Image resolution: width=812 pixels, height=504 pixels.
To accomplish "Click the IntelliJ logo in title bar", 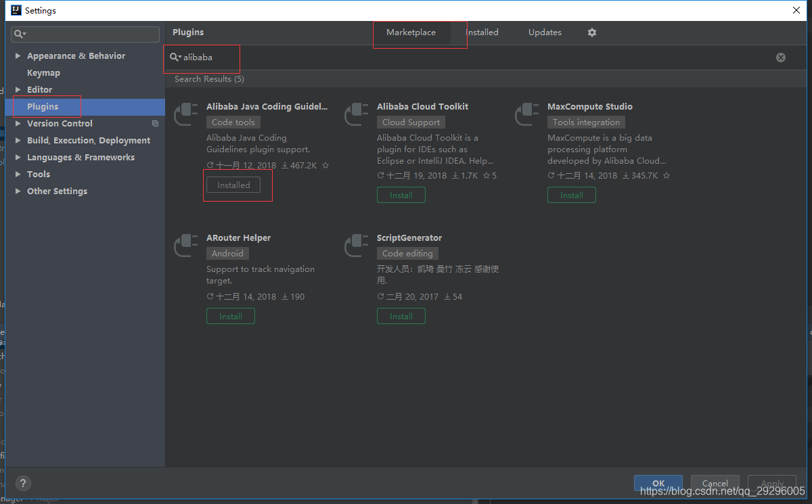I will click(x=16, y=10).
